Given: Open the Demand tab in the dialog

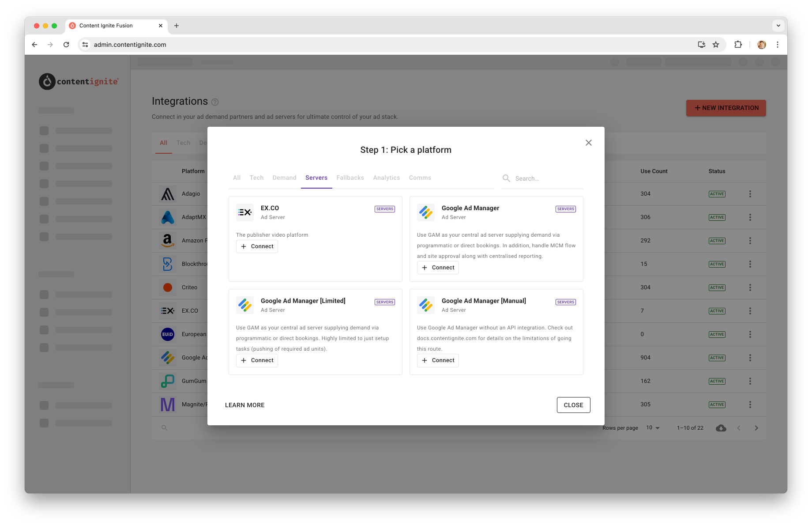Looking at the screenshot, I should (285, 178).
